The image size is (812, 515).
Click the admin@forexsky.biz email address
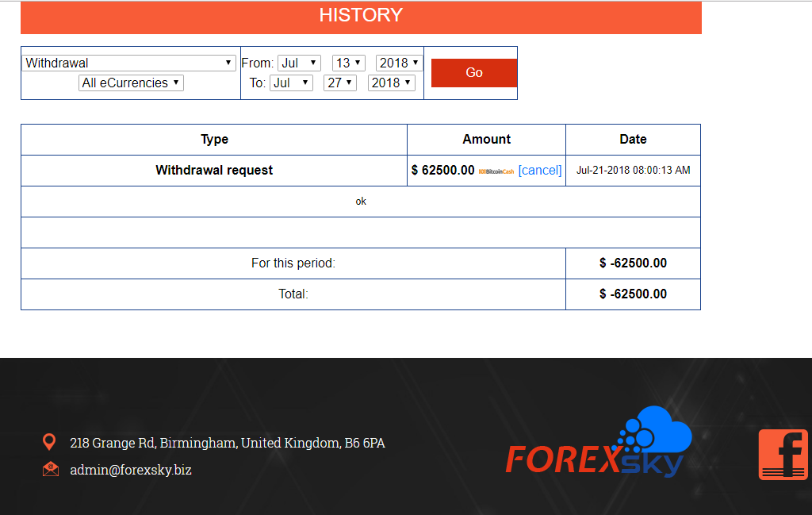click(131, 470)
